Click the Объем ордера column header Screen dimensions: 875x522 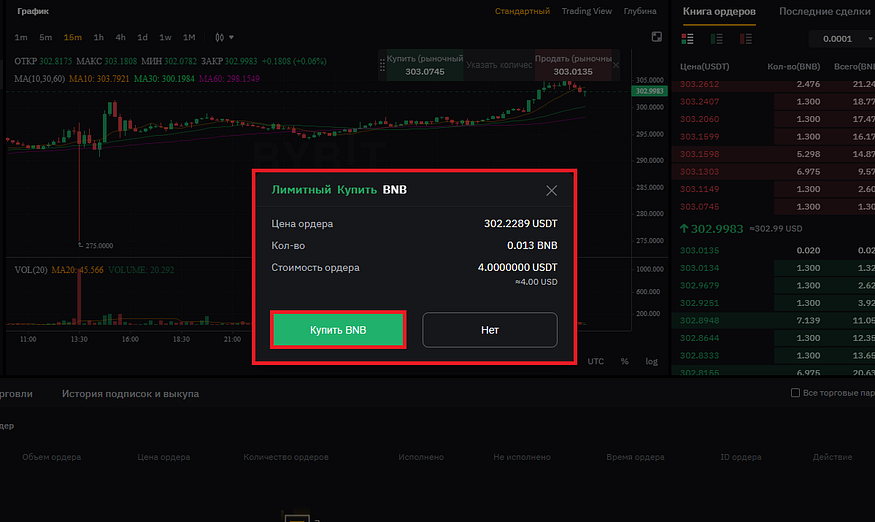51,457
